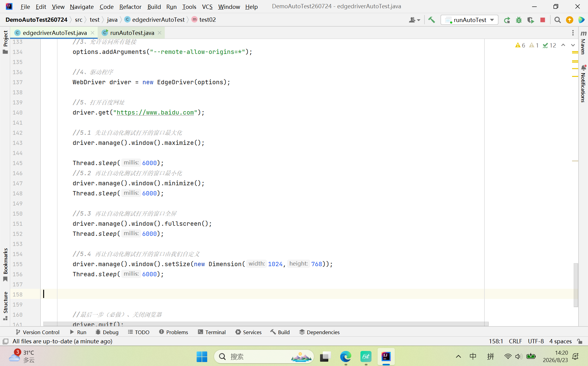Open the Project tool window
This screenshot has width=588, height=366.
point(5,42)
